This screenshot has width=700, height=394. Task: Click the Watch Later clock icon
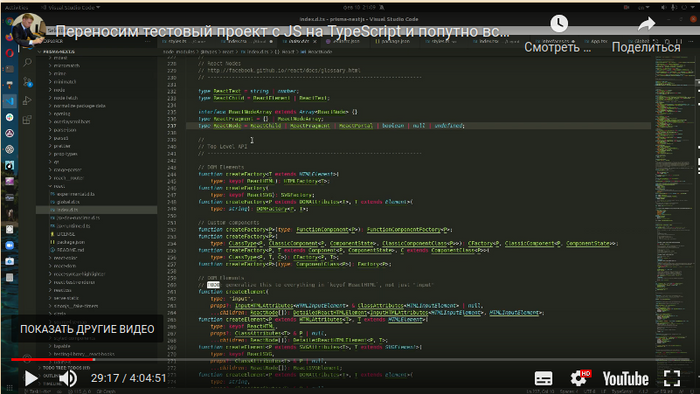point(559,24)
